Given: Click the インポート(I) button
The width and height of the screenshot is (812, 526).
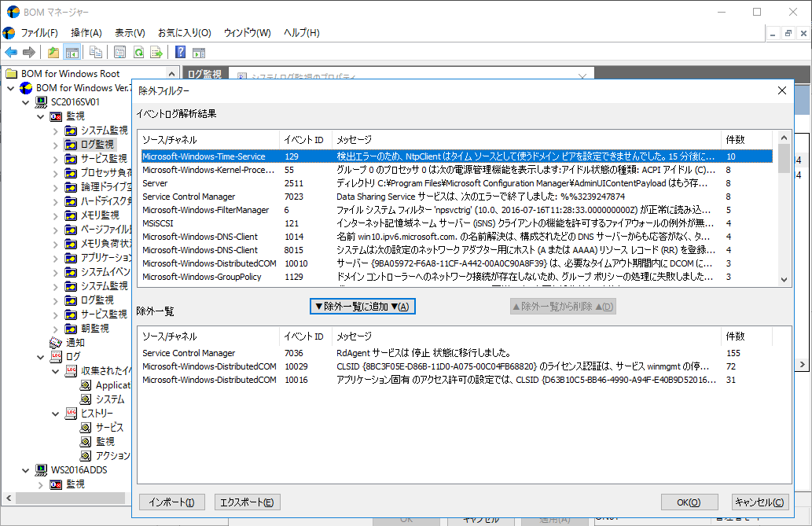Looking at the screenshot, I should pyautogui.click(x=172, y=502).
